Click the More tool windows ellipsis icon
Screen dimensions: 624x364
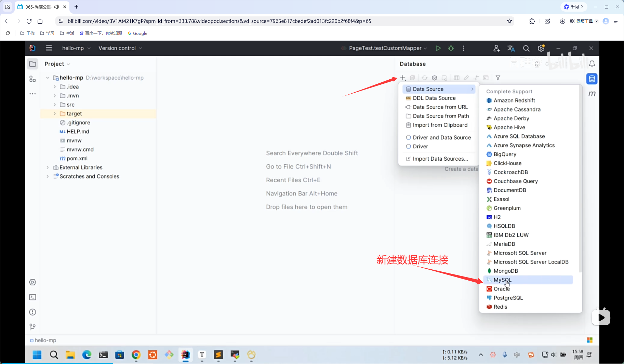(32, 94)
